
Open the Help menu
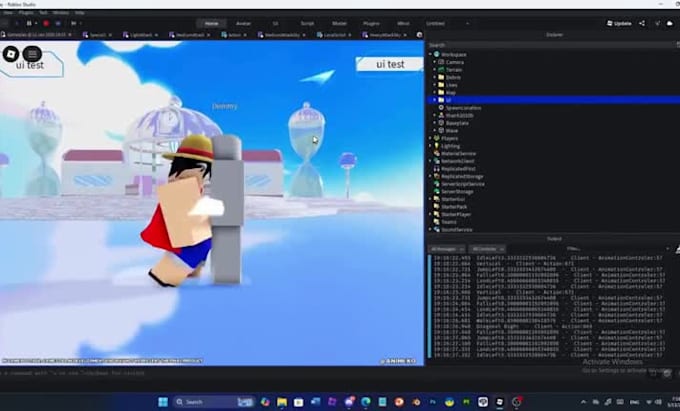click(x=79, y=13)
